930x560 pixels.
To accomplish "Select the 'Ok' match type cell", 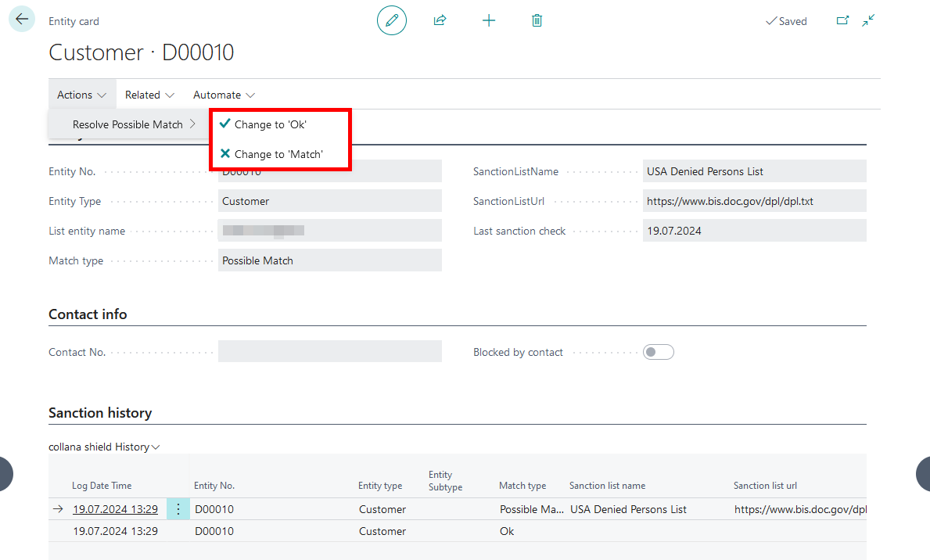I will [x=507, y=531].
